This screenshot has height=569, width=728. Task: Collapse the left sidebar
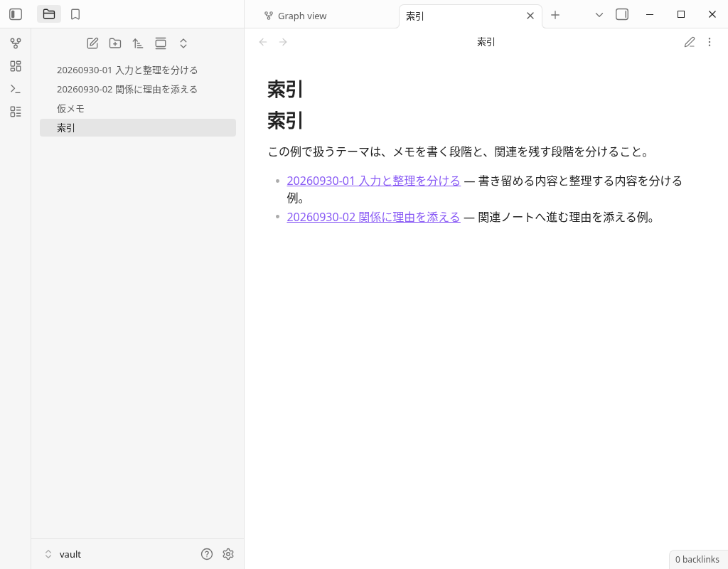click(x=16, y=14)
